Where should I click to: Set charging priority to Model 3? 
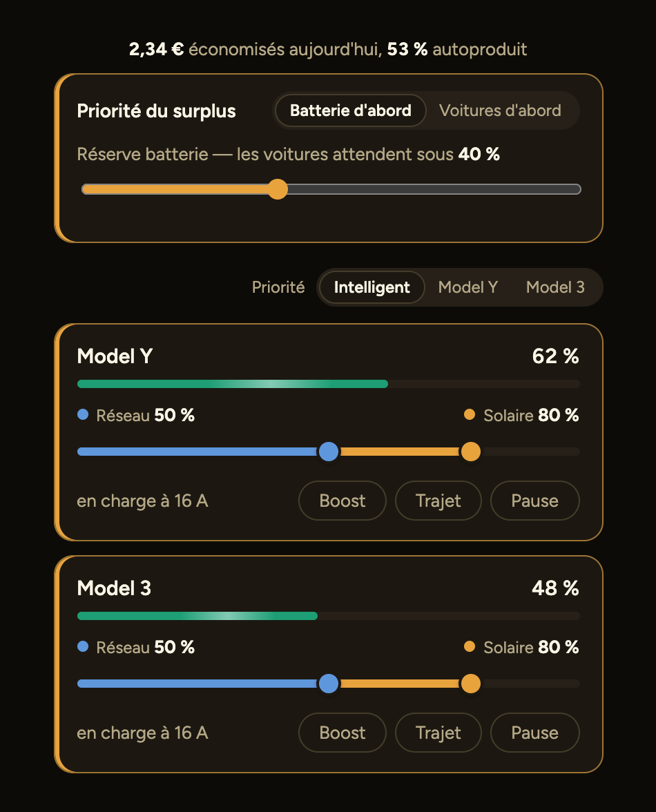tap(555, 287)
